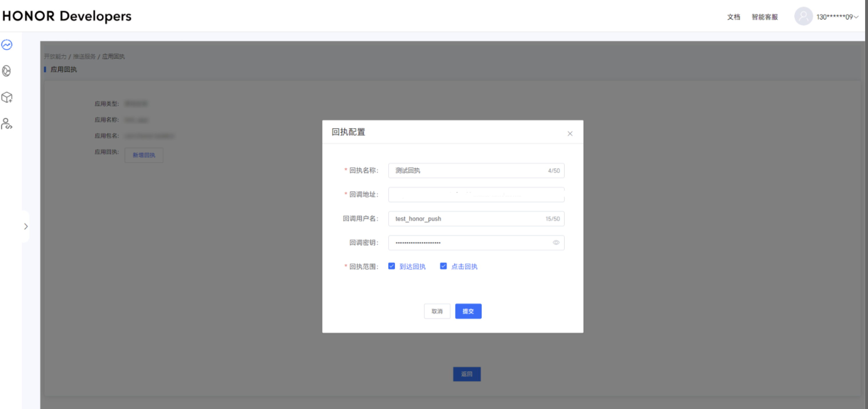The width and height of the screenshot is (868, 409).
Task: Open the app creation (cube with plus) sidebar icon
Action: (7, 98)
